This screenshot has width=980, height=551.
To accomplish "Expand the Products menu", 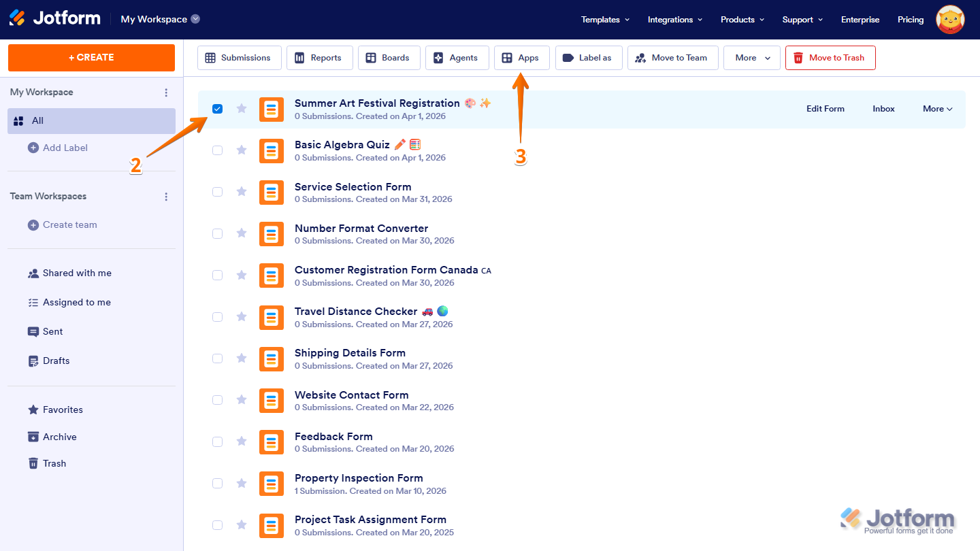I will coord(742,19).
